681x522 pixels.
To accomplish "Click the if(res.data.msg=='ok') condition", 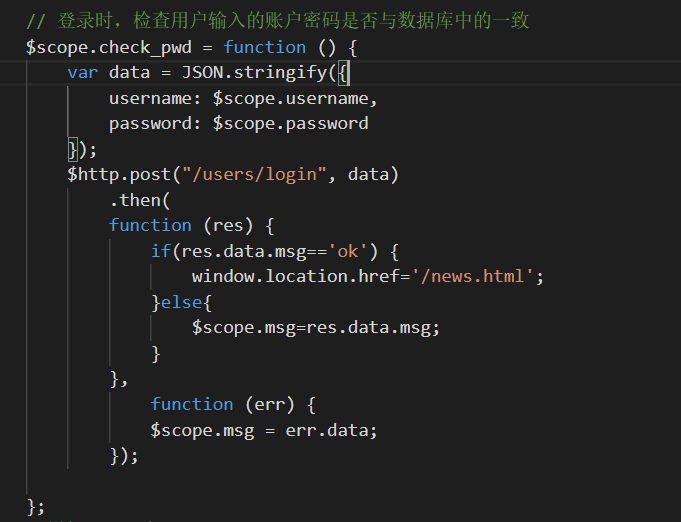I will point(265,251).
